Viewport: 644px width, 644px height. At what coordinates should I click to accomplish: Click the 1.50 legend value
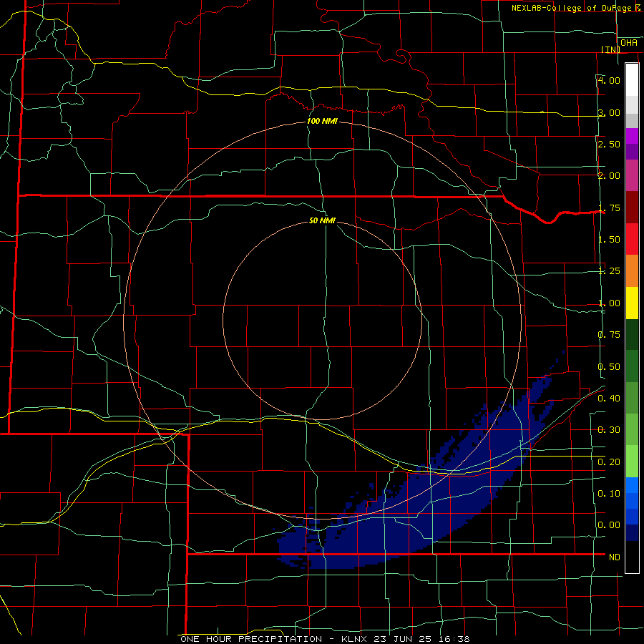[609, 240]
